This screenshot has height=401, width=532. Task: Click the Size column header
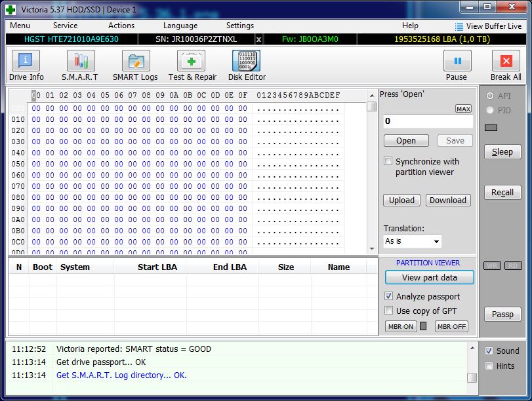pyautogui.click(x=286, y=267)
